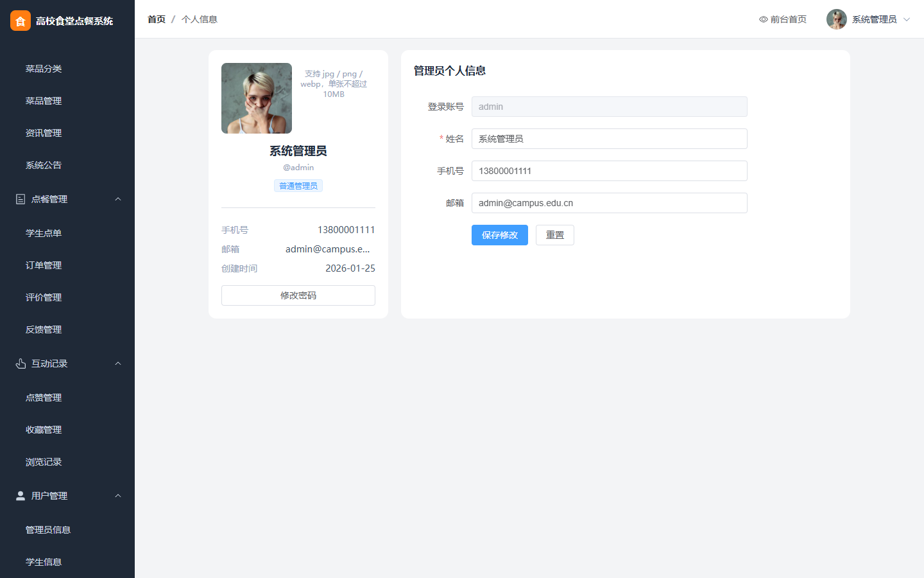Click into the 邮箱 email field
The width and height of the screenshot is (924, 578).
pyautogui.click(x=610, y=203)
